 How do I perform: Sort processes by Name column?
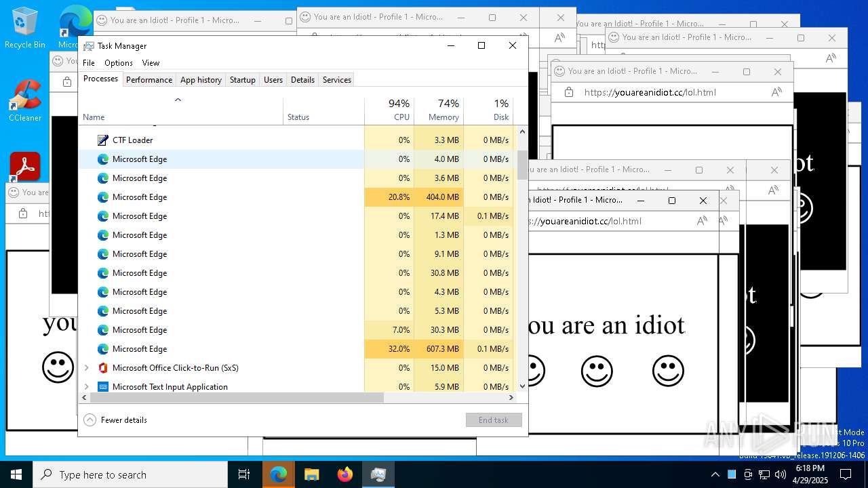tap(180, 111)
